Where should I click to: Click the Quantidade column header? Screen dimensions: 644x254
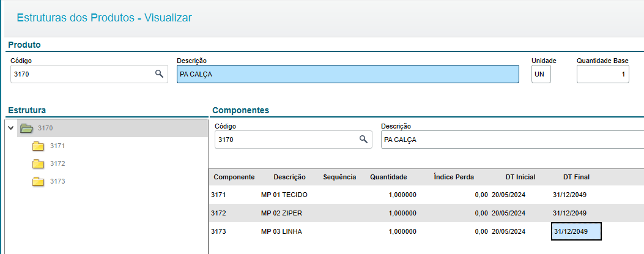pos(388,177)
